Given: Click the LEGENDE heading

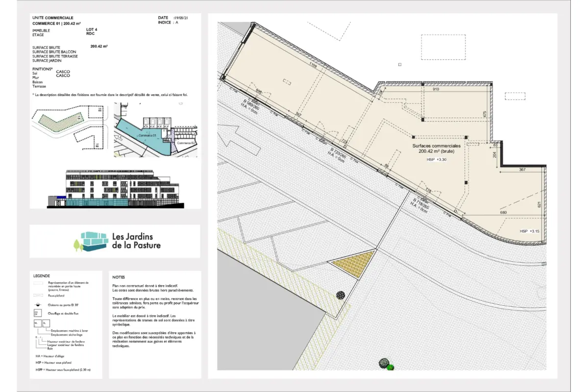Looking at the screenshot, I should click(x=42, y=276).
